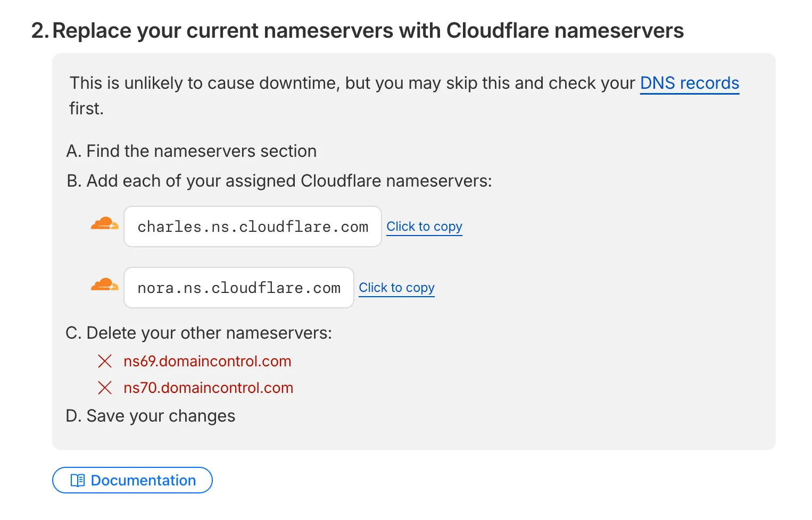The width and height of the screenshot is (812, 520).
Task: Click the Cloudflare cloud icon beside charles.ns.cloudflare.com
Action: coord(104,226)
